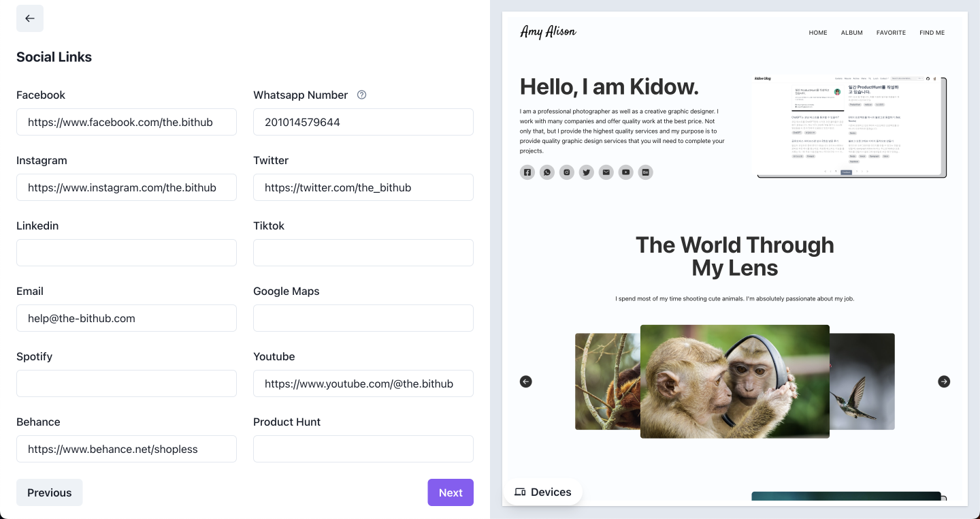Click the Next button
This screenshot has height=519, width=980.
coord(450,492)
